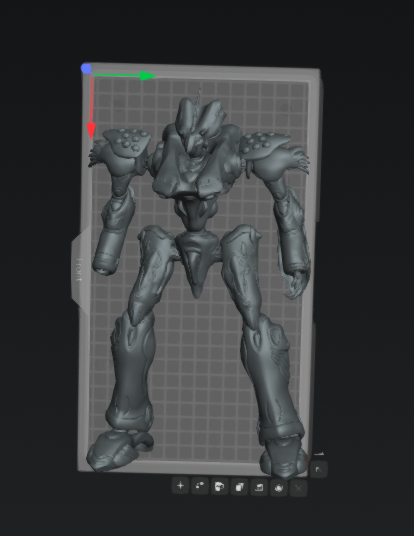Viewport: 414px width, 536px height.
Task: Click the round sixth icon in plate toolbar
Action: (x=279, y=487)
